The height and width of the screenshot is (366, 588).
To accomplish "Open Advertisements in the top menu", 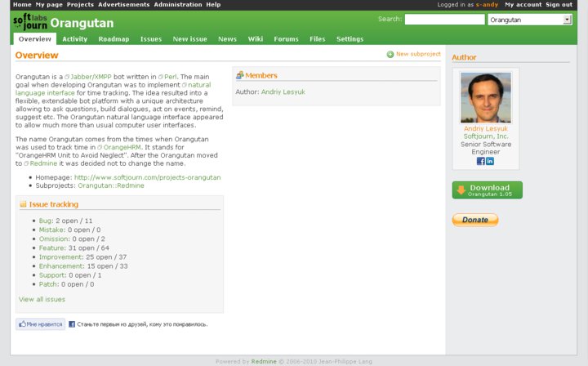I will pos(124,5).
